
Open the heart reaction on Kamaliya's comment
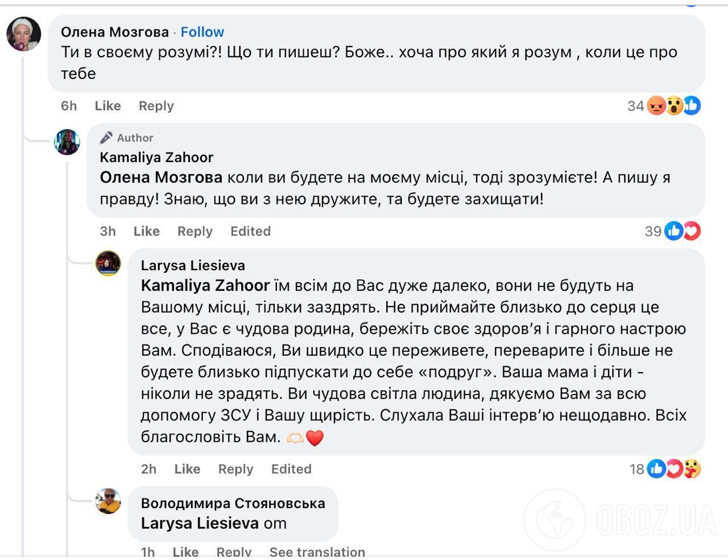click(x=690, y=231)
